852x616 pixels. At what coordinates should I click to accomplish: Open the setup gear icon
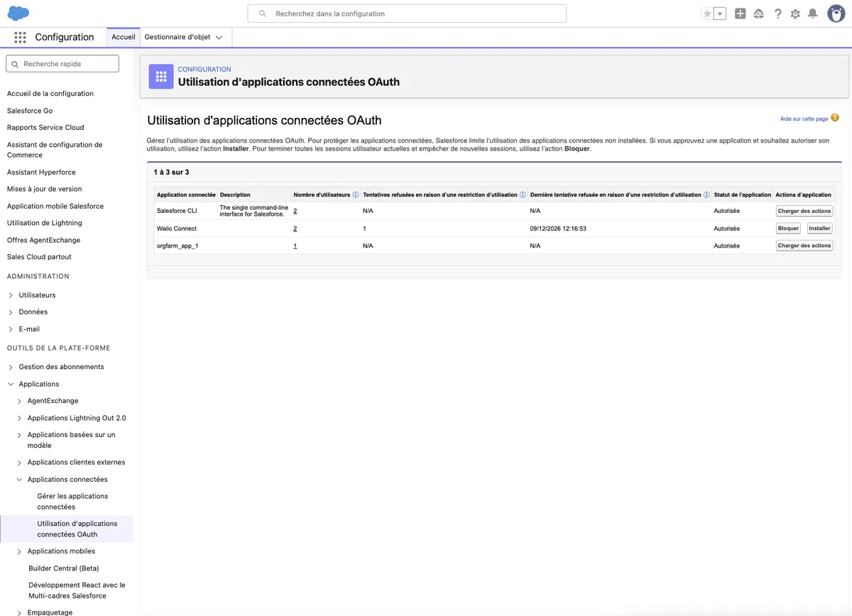(795, 13)
